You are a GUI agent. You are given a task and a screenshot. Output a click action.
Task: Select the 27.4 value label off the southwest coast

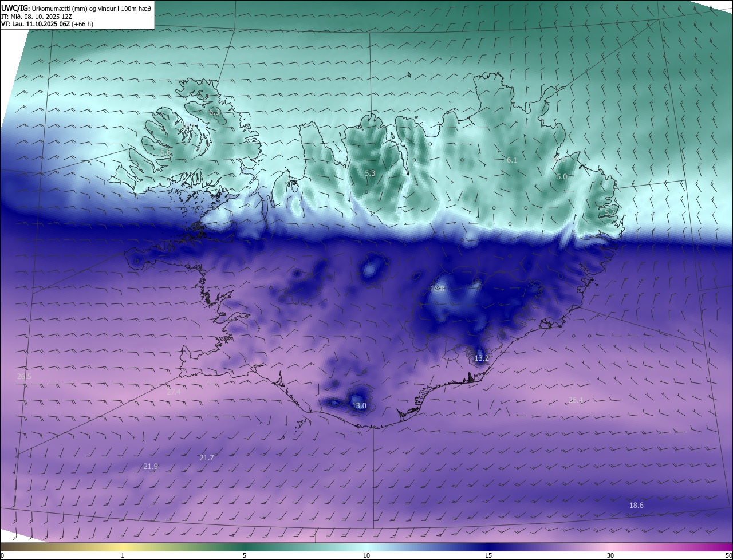point(174,392)
